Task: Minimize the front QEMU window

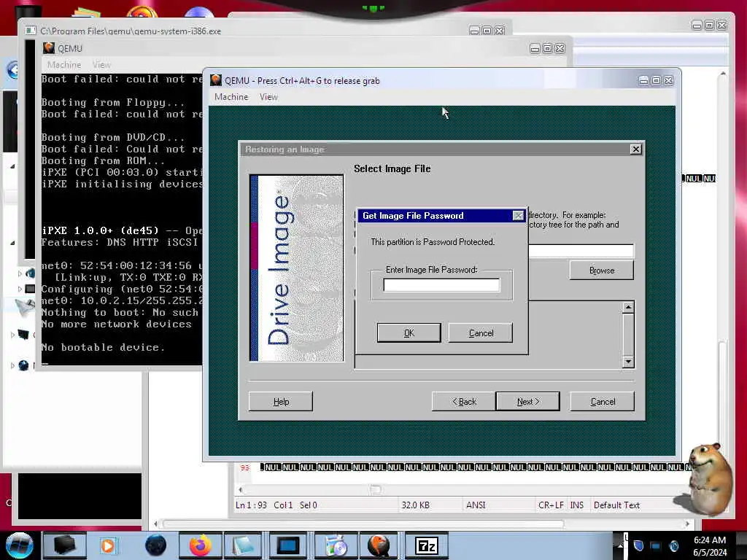Action: tap(643, 80)
